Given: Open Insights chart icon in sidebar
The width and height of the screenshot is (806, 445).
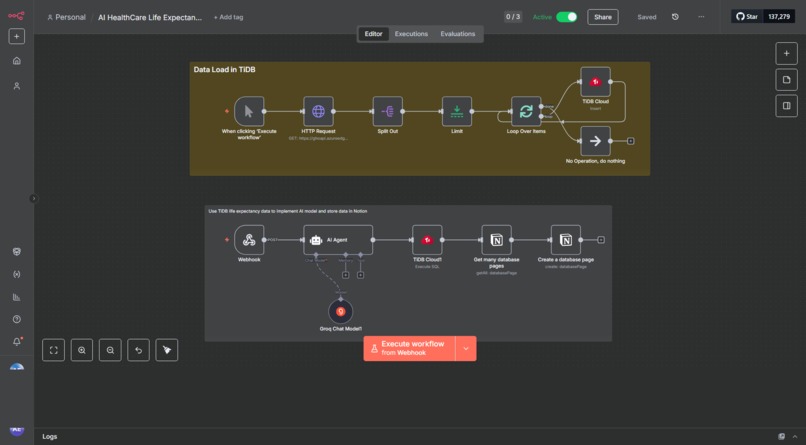Looking at the screenshot, I should pyautogui.click(x=16, y=297).
